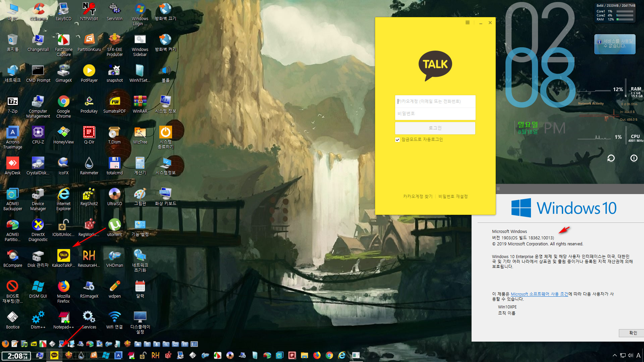Launch Internet Explorer desktop shortcut
The width and height of the screenshot is (644, 362).
pos(63,199)
